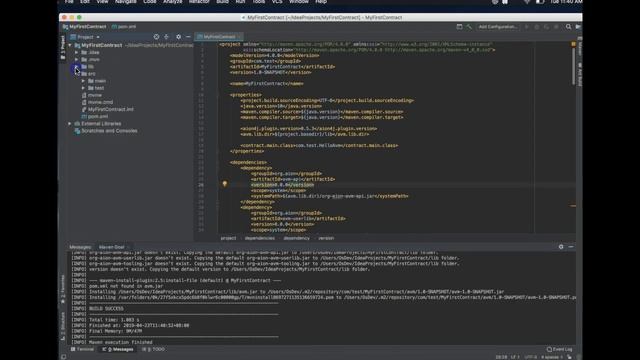Switch to the Maven Goal tab in Messages
The image size is (640, 360).
111,247
